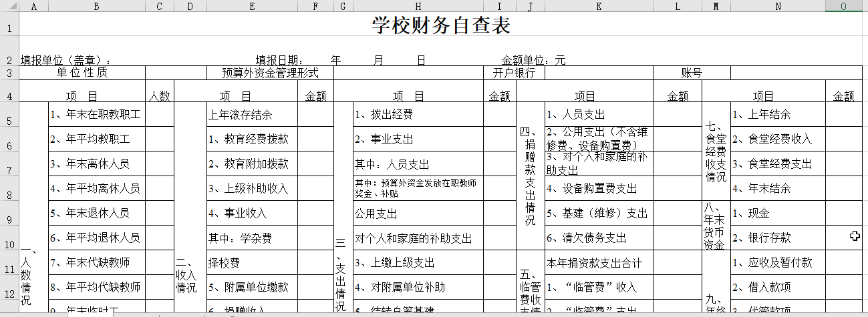This screenshot has width=868, height=317.
Task: Select column K header
Action: (598, 6)
